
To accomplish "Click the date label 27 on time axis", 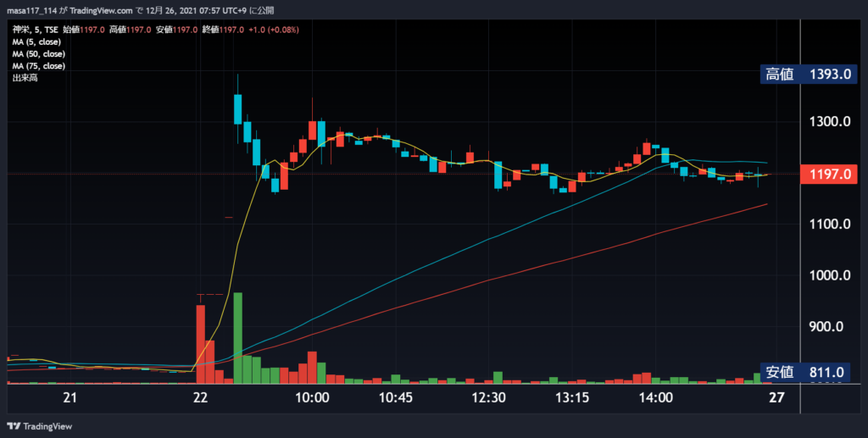I will tap(777, 397).
